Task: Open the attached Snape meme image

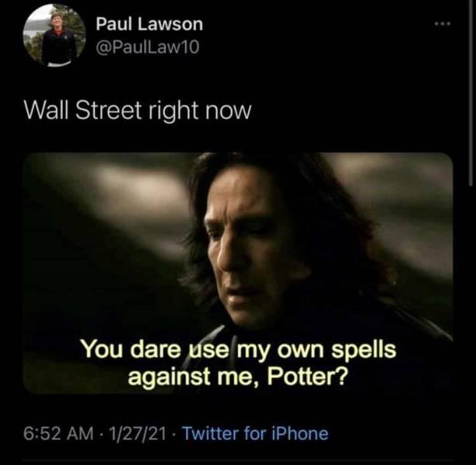Action: [x=238, y=273]
